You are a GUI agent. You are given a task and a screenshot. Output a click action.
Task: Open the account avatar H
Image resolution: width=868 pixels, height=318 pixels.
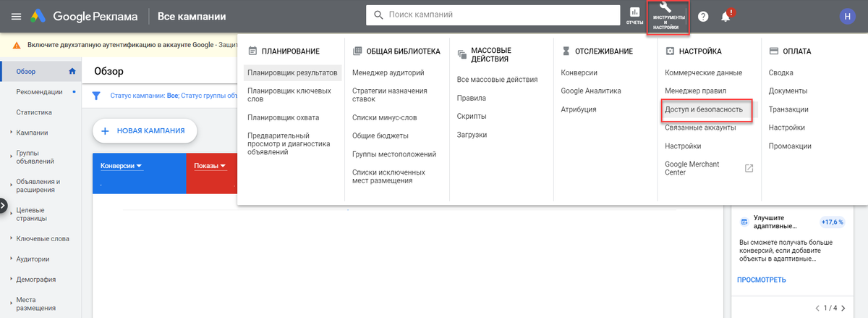(847, 16)
